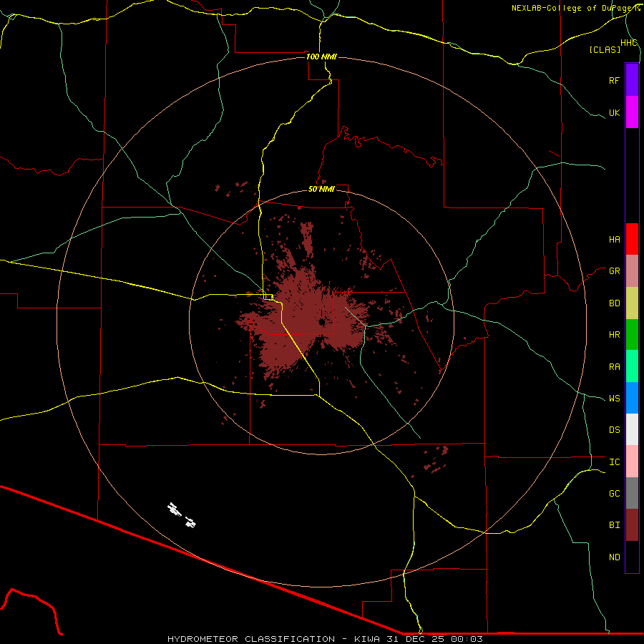
Task: Click the HA red legend swatch
Action: tap(632, 239)
